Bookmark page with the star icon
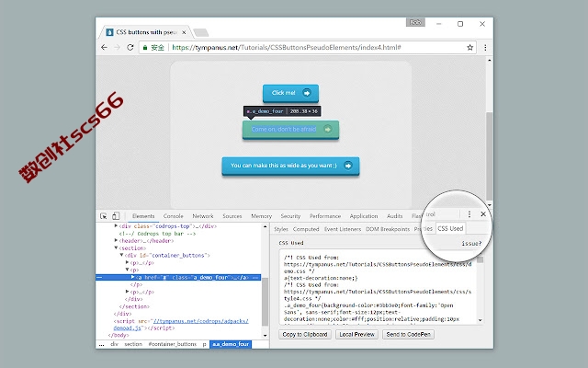 pos(469,47)
